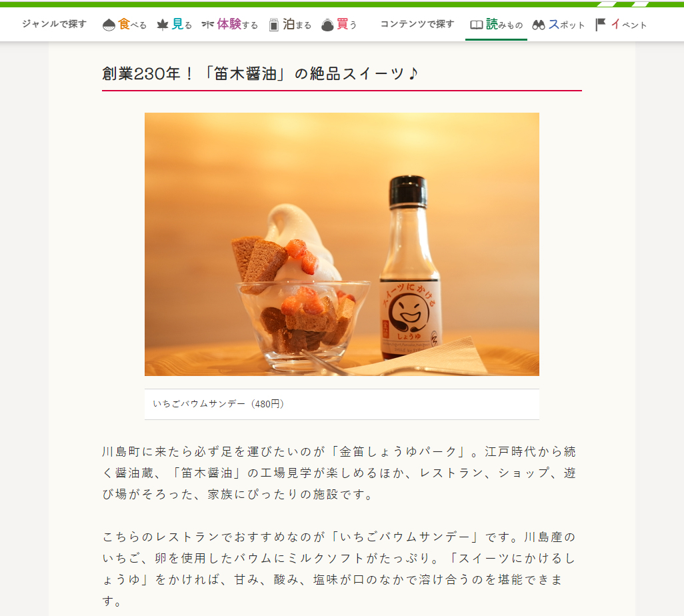
Task: Open the 食べる genre menu text
Action: tap(132, 24)
